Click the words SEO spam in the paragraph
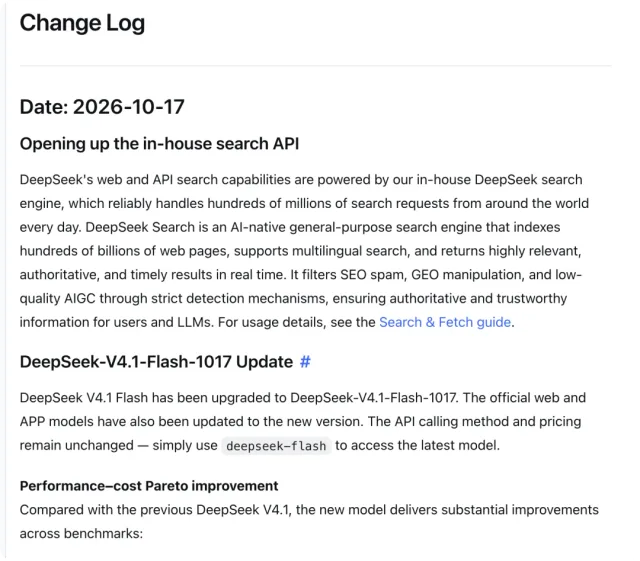Viewport: 640px width, 561px height. point(373,275)
